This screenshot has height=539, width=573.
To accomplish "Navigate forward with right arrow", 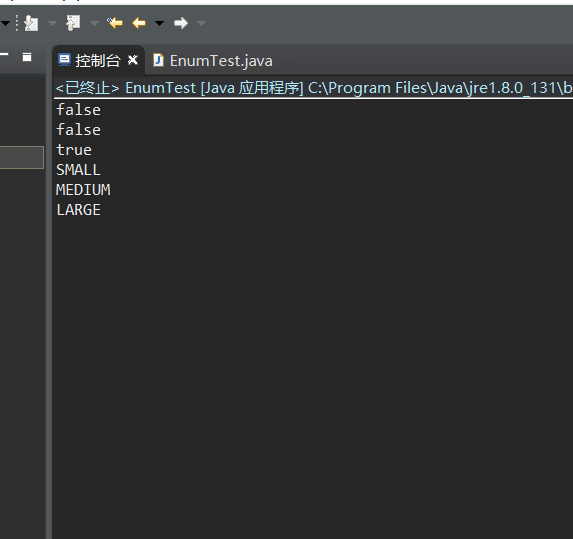I will [181, 23].
